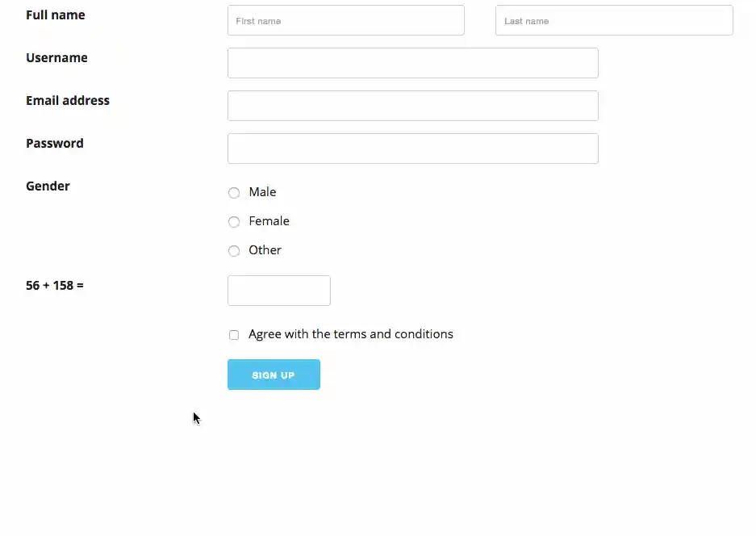Click the First name input field
Viewport: 756px width, 536px height.
click(x=345, y=20)
